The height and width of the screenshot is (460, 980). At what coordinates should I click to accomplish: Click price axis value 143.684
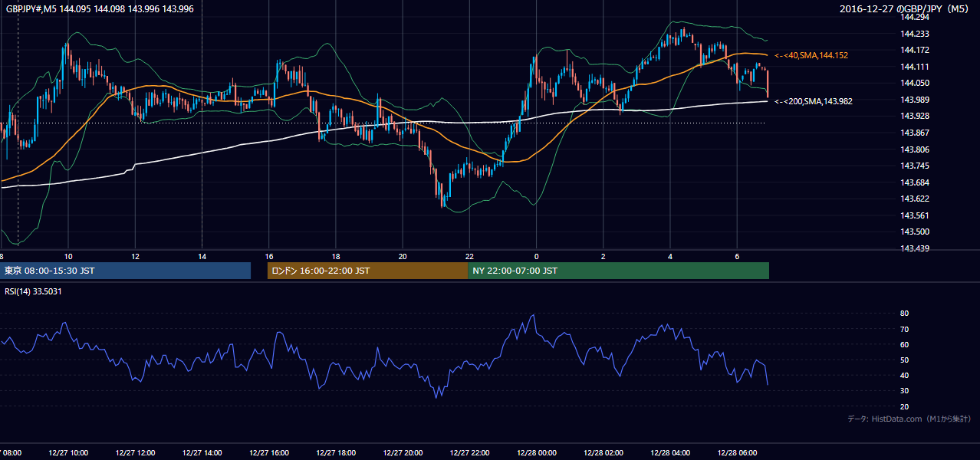coord(914,182)
